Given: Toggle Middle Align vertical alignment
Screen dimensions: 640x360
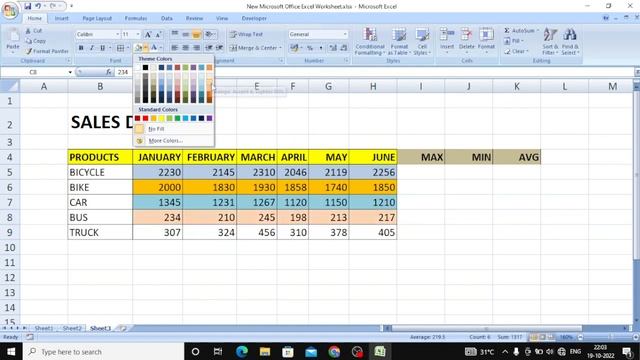Looking at the screenshot, I should (x=185, y=35).
